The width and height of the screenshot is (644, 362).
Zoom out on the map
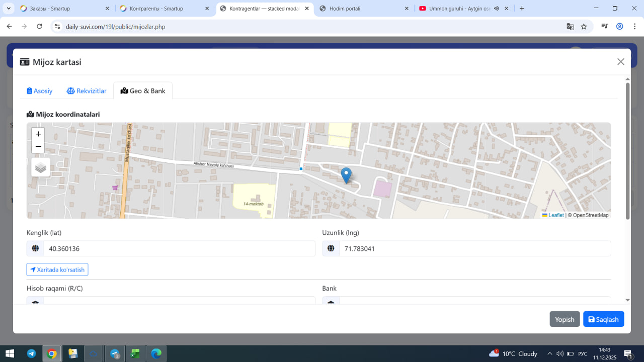(x=38, y=147)
